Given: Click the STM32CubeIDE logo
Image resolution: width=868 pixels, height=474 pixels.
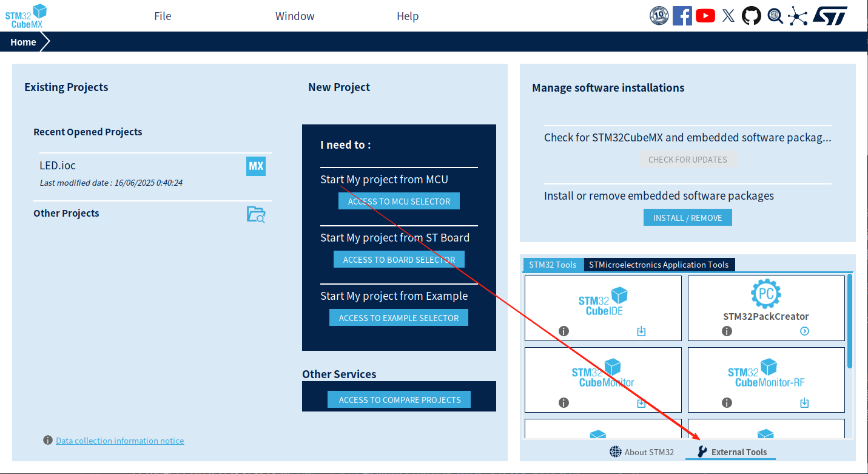Looking at the screenshot, I should (603, 301).
